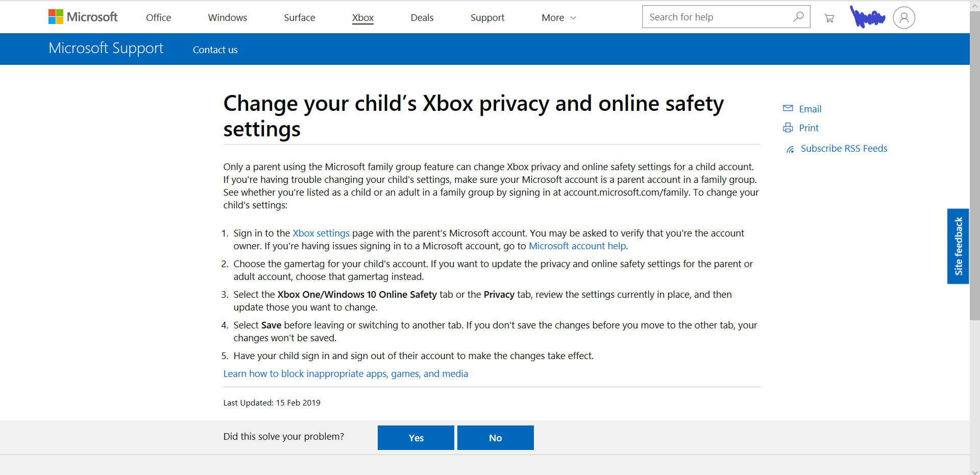Viewport: 980px width, 475px height.
Task: Answer Yes to solve your problem
Action: click(x=416, y=438)
